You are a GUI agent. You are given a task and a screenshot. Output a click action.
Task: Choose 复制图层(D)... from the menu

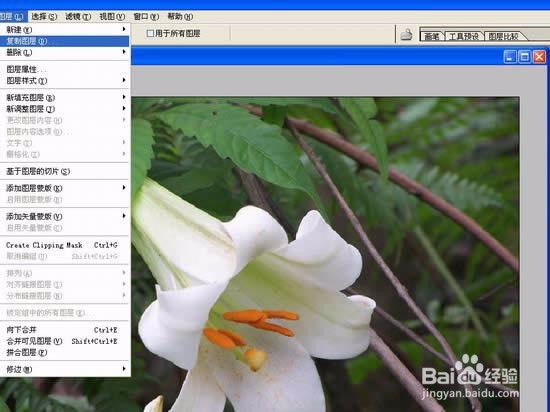click(65, 41)
